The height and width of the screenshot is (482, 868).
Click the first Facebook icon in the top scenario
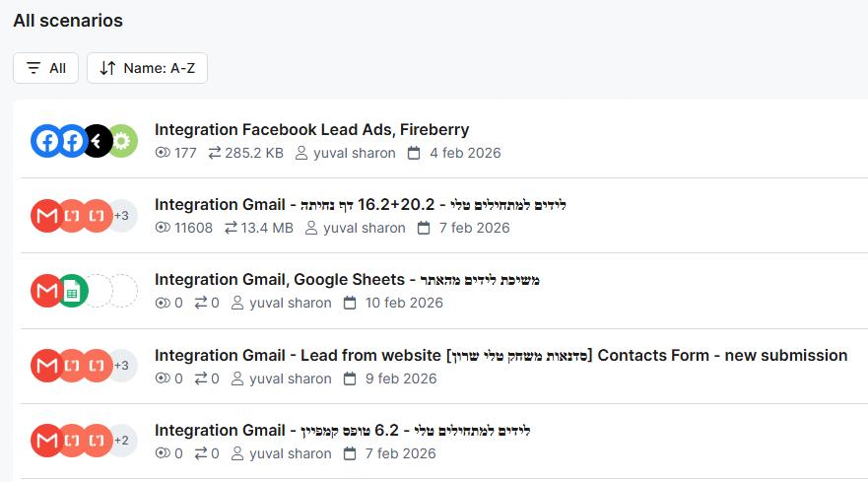[46, 141]
